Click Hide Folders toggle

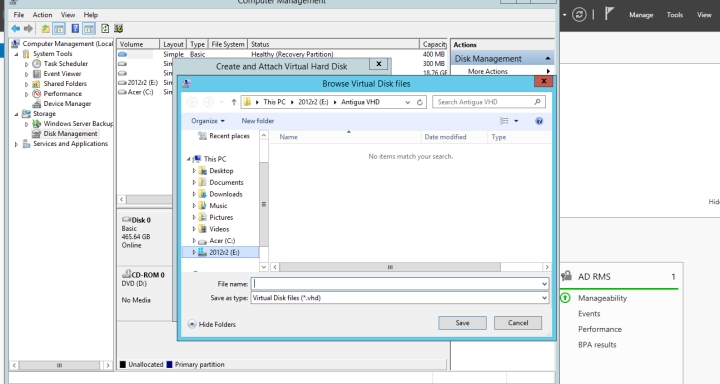click(212, 324)
